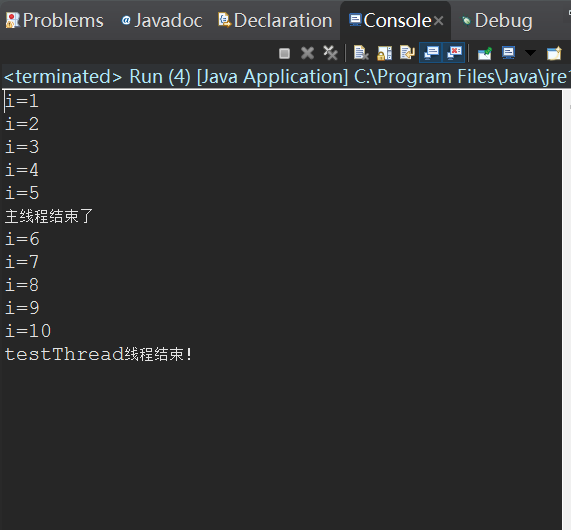Toggle Word Wrap in the console
This screenshot has height=530, width=571.
click(x=407, y=53)
